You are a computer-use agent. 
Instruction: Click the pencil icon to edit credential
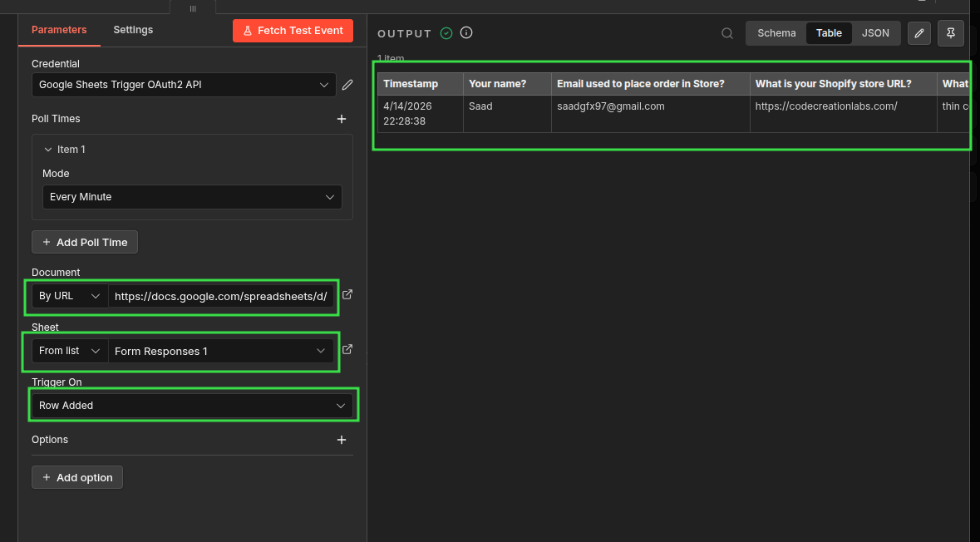pyautogui.click(x=347, y=85)
